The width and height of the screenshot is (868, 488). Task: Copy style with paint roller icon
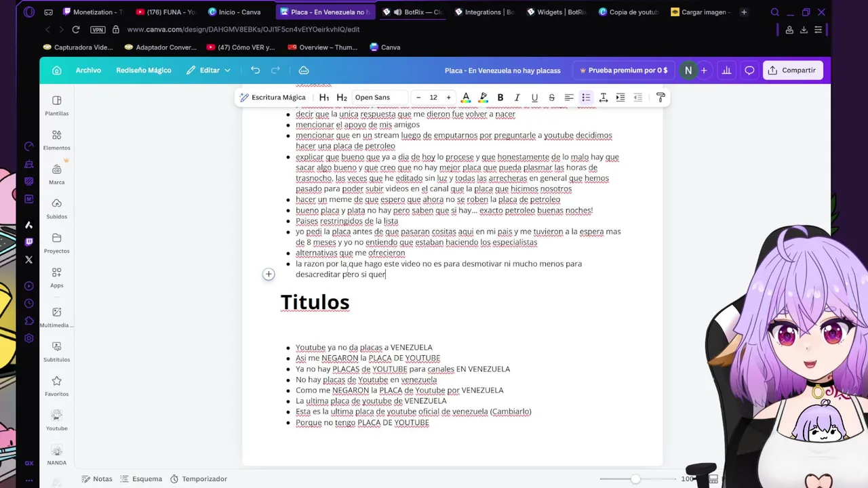point(660,98)
